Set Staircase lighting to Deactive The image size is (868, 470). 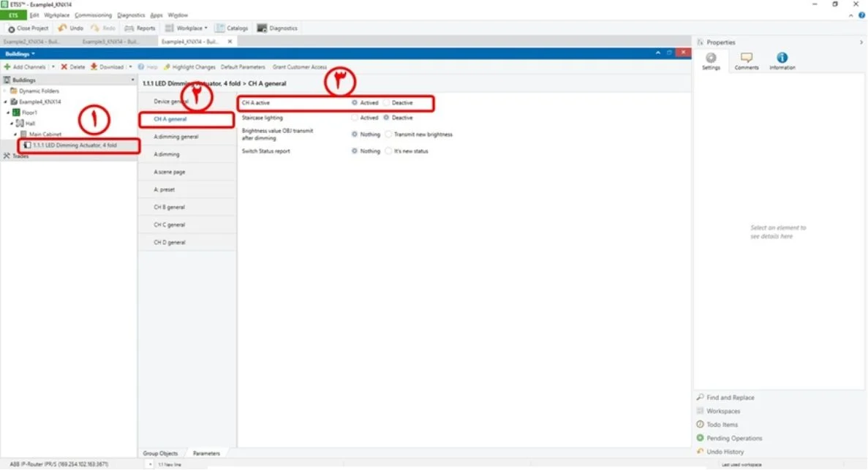coord(386,118)
